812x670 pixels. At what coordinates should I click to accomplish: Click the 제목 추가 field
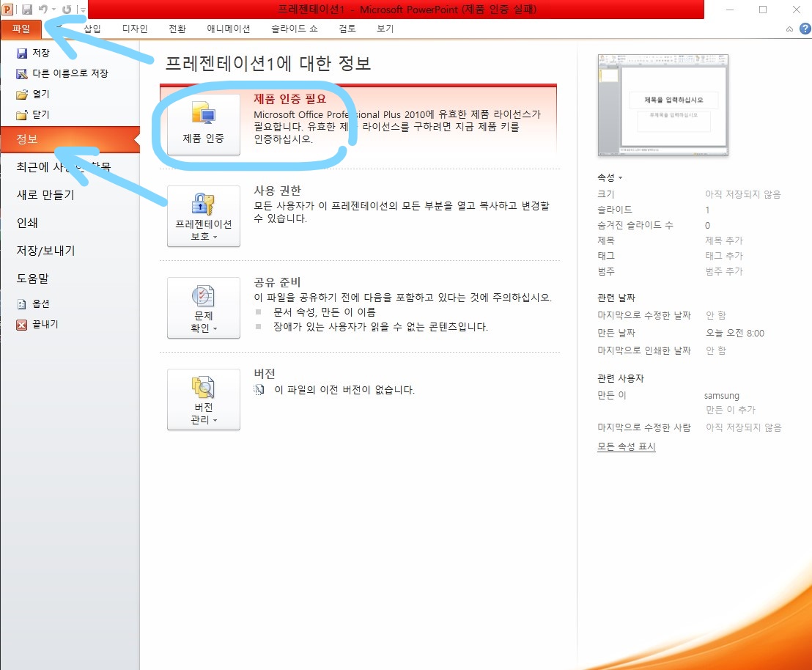click(x=724, y=240)
